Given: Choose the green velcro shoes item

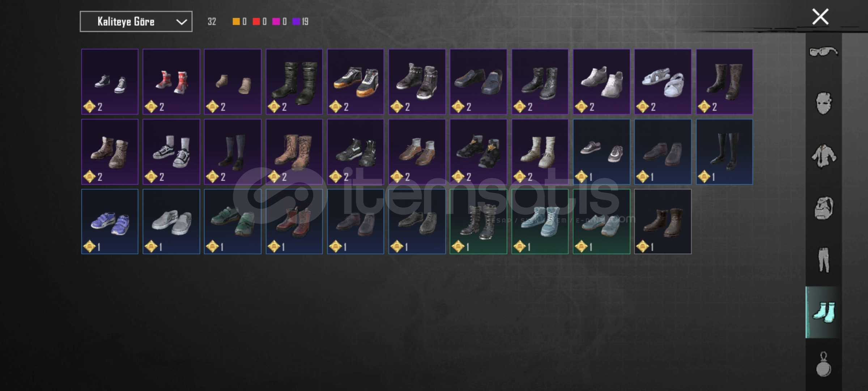Looking at the screenshot, I should [x=233, y=222].
